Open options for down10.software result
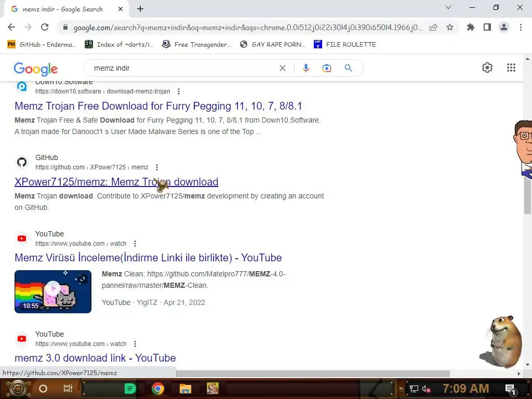The image size is (532, 399). tap(179, 91)
